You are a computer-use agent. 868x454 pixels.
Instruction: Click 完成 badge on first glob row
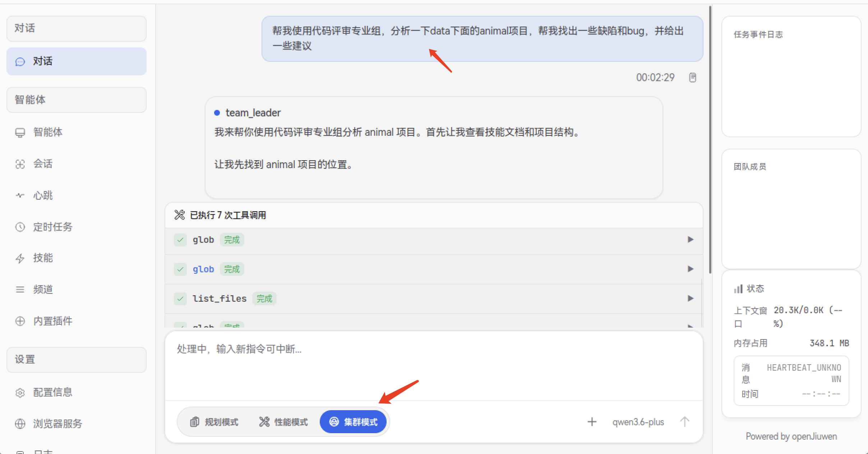[232, 240]
